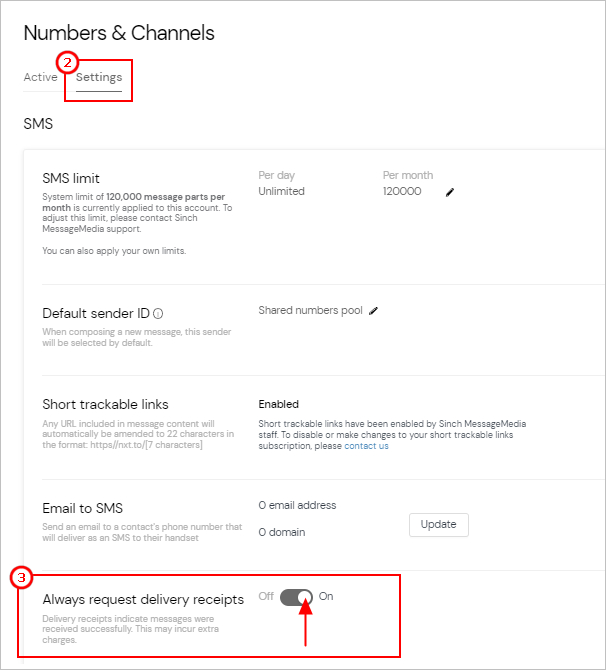606x670 pixels.
Task: Click the On label beside the switch
Action: [x=326, y=597]
